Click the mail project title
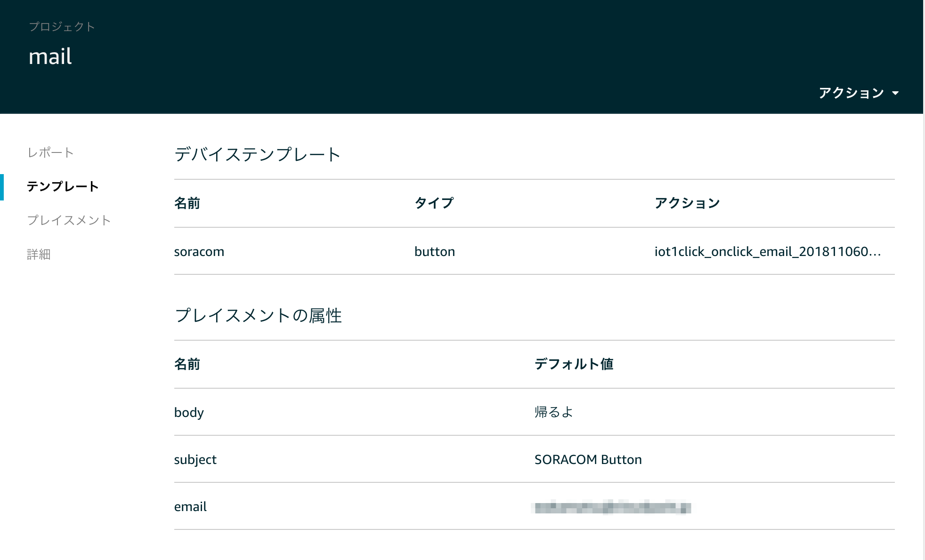The image size is (925, 560). [50, 56]
